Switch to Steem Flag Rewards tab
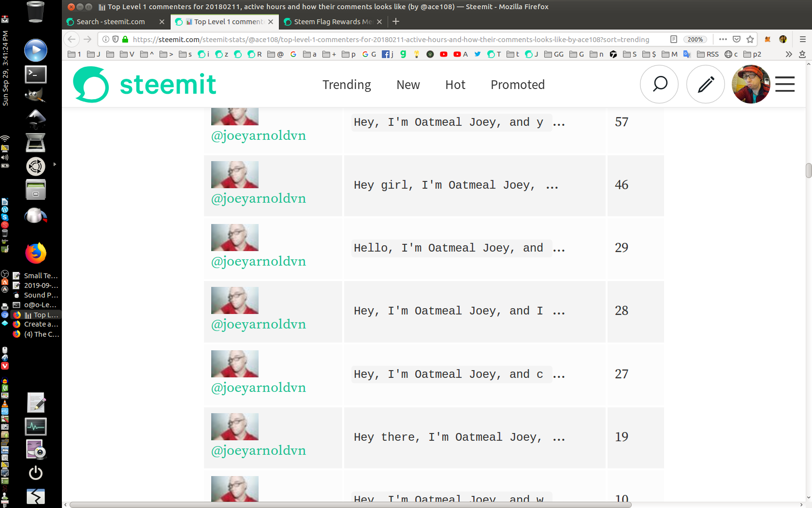 click(x=333, y=22)
